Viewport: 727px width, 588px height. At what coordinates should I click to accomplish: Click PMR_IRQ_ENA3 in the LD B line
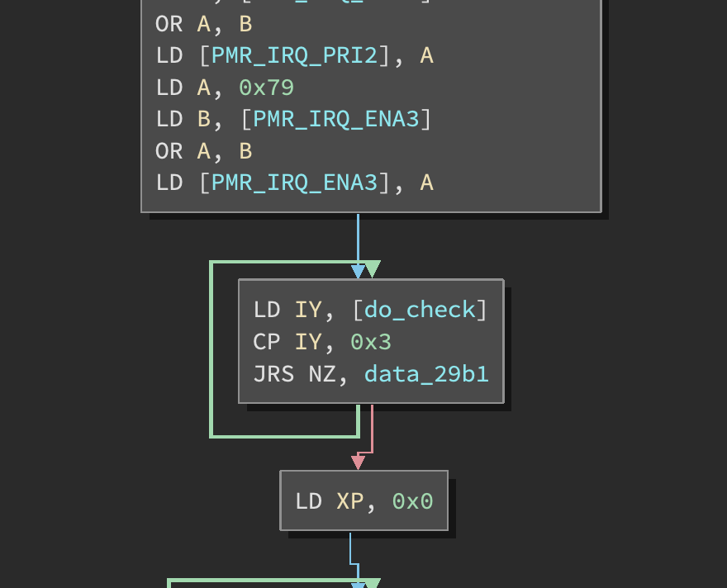tap(336, 119)
